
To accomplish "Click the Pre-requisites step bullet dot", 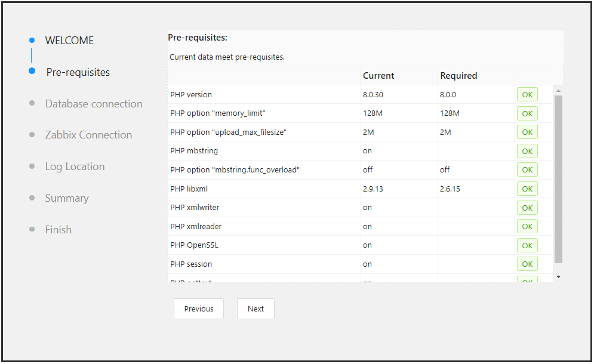I will point(32,71).
